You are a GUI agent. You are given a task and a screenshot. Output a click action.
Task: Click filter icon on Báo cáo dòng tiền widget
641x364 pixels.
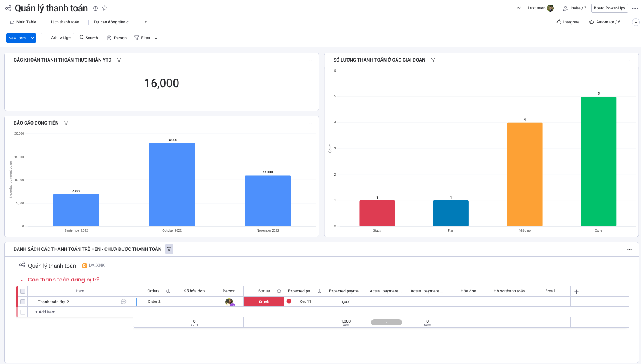point(66,123)
